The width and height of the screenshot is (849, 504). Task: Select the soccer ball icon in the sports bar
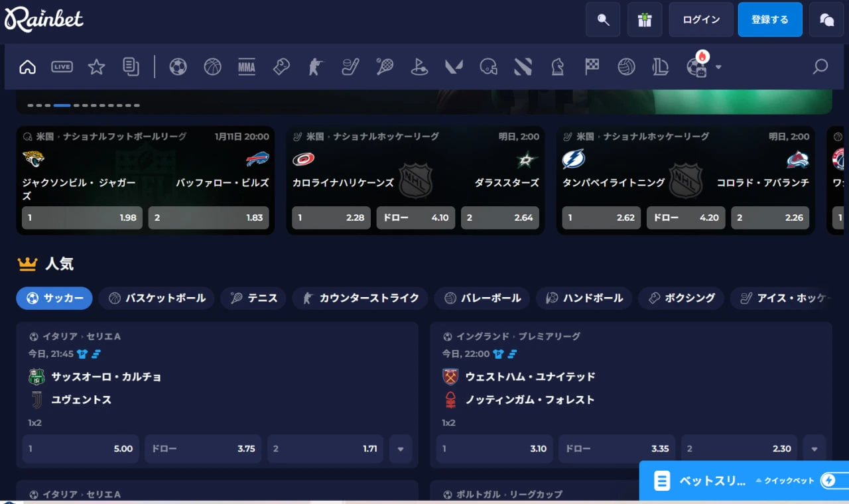178,66
